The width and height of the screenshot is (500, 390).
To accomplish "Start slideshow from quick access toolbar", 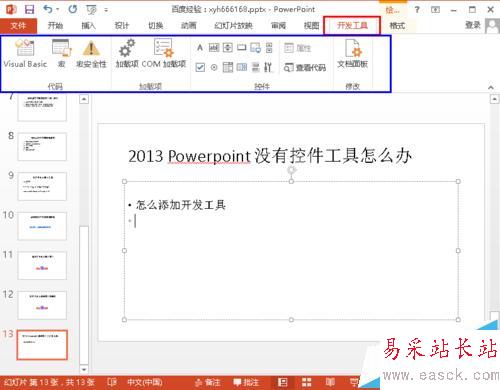I will (91, 10).
